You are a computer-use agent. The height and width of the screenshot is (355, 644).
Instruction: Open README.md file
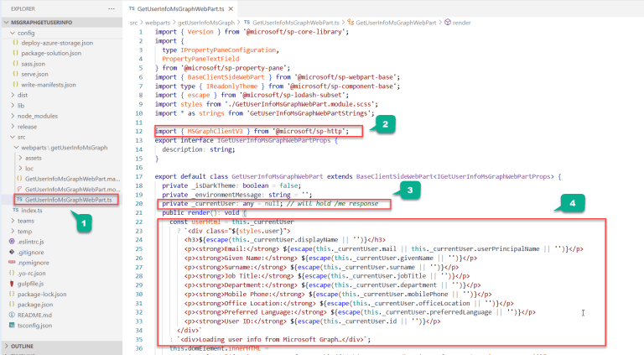click(x=34, y=316)
